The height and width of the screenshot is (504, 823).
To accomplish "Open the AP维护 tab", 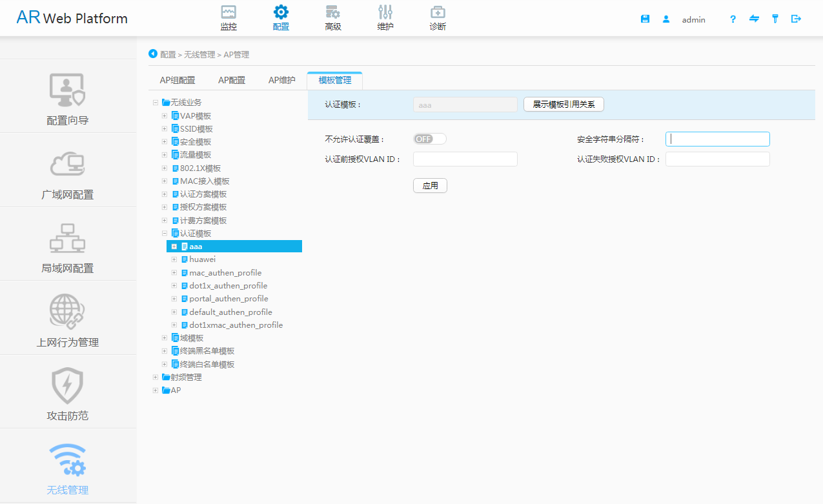I will [x=281, y=80].
